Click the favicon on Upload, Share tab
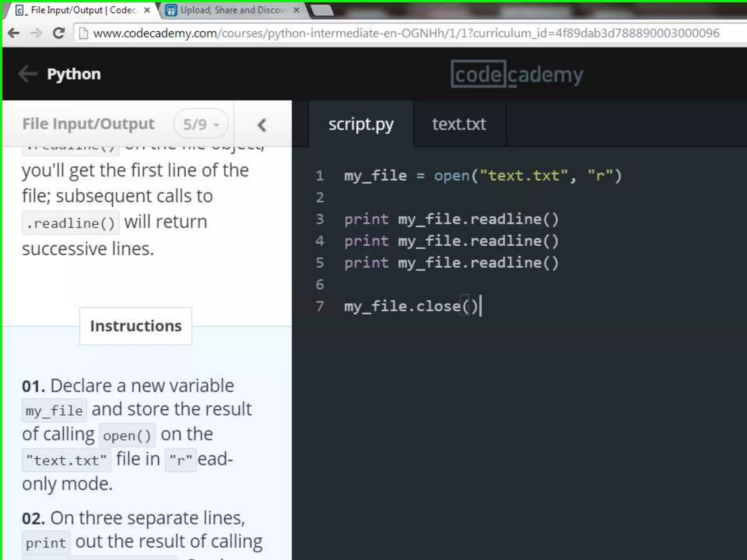 point(171,10)
